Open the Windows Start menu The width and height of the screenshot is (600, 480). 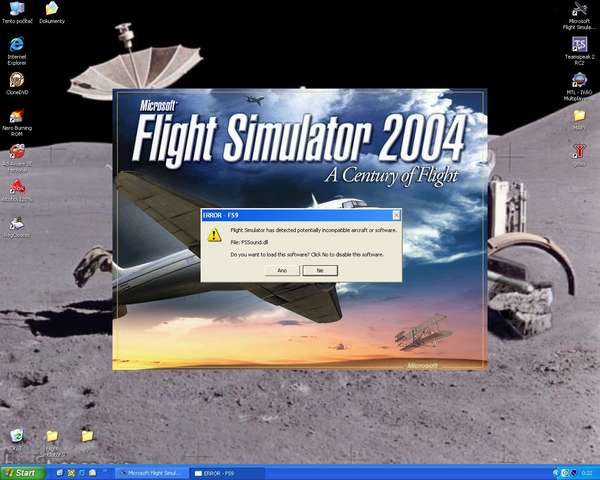point(22,473)
